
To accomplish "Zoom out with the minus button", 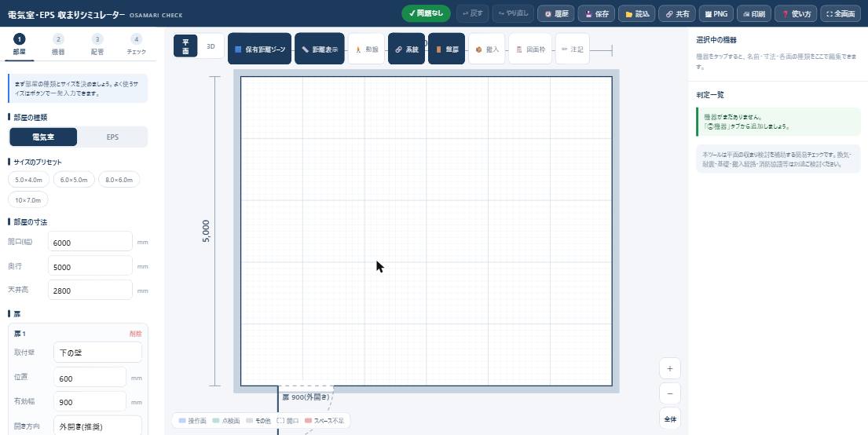I will tap(670, 393).
